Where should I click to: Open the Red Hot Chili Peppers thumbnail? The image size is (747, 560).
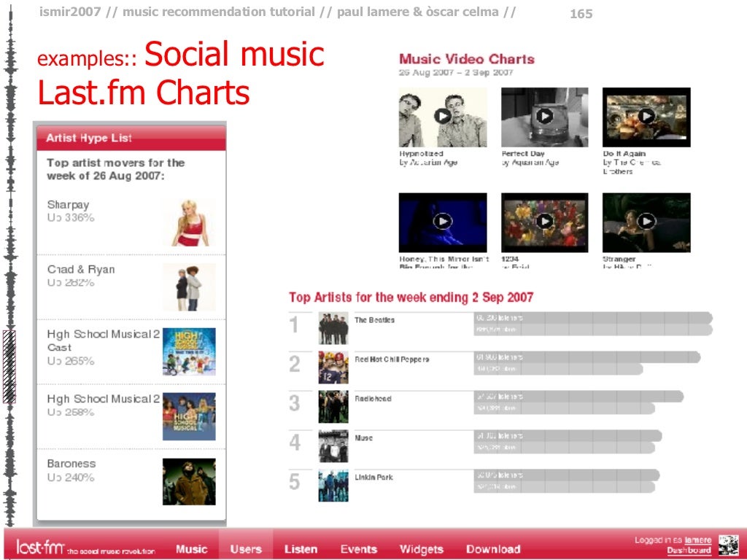pyautogui.click(x=333, y=367)
